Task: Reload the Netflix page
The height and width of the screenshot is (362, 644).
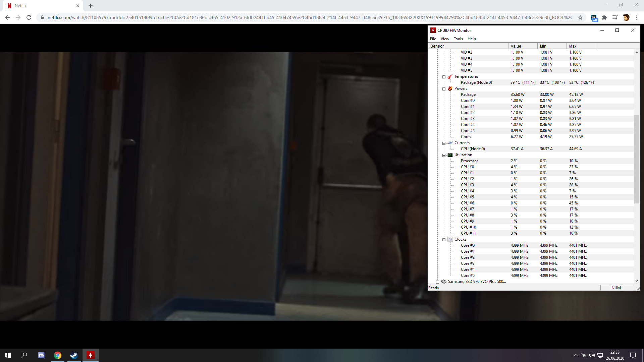Action: [x=29, y=17]
